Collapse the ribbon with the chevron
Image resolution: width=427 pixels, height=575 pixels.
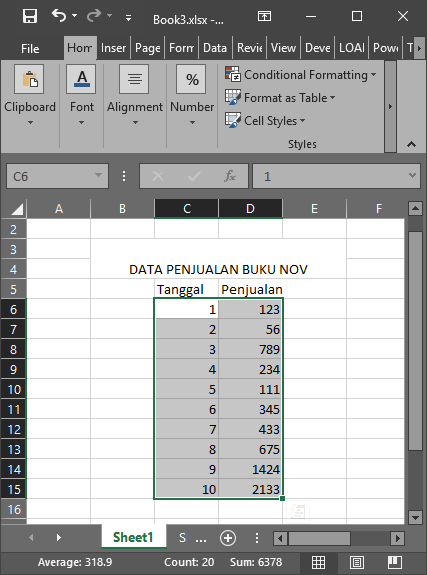411,144
